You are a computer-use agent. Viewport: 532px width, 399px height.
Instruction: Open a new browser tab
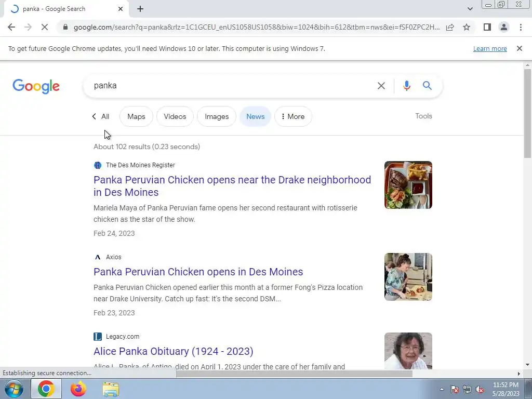coord(140,9)
